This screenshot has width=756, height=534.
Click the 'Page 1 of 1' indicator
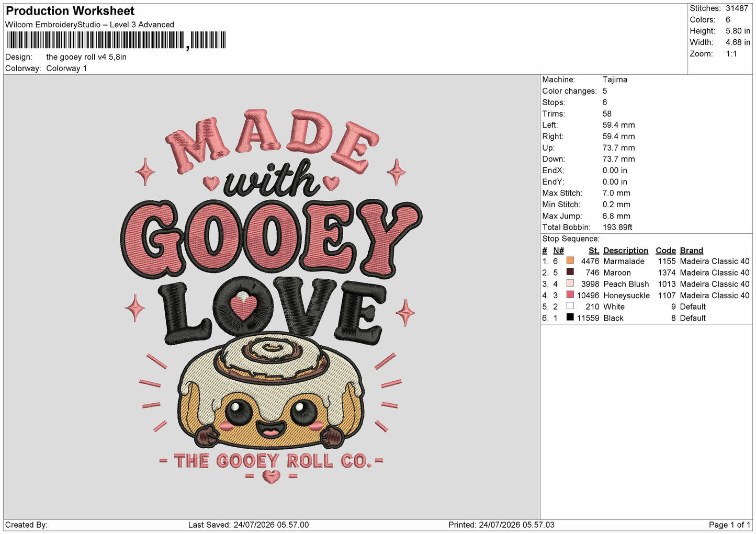tap(729, 525)
